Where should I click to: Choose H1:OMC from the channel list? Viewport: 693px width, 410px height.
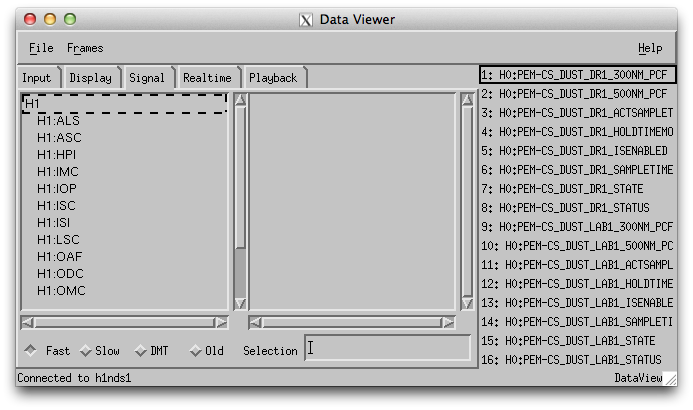(x=62, y=291)
